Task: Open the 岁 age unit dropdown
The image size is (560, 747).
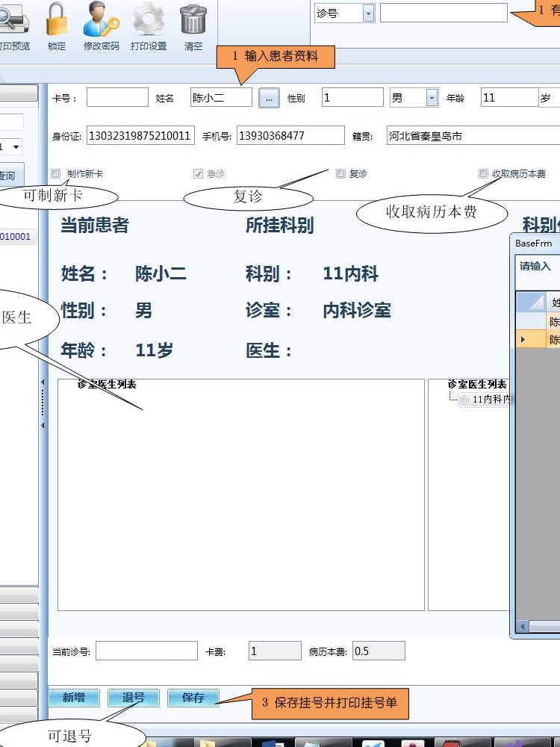Action: [x=549, y=98]
